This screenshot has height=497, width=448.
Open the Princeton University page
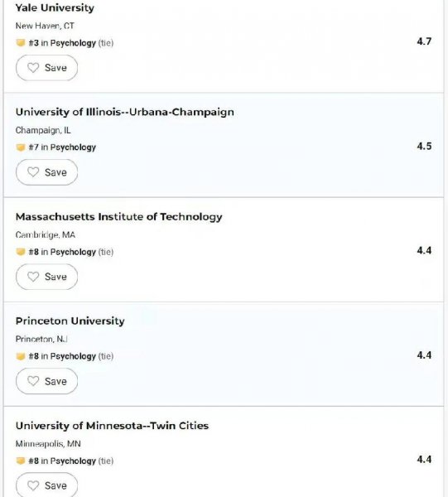point(70,321)
